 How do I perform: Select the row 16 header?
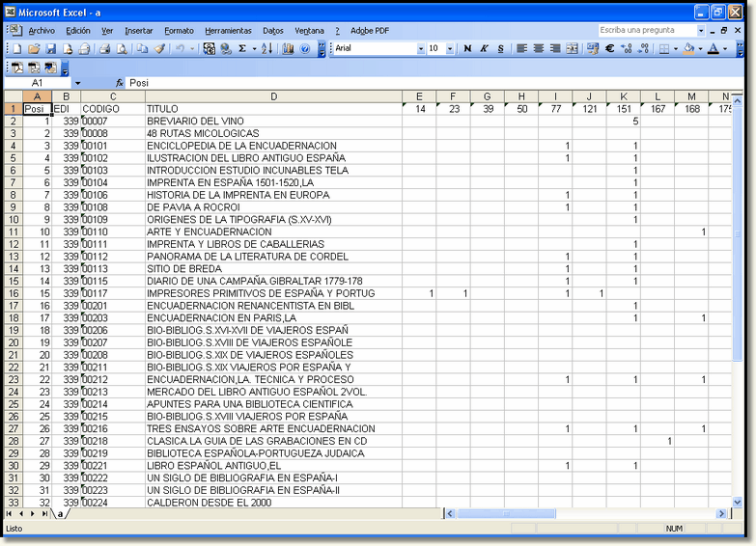[13, 293]
